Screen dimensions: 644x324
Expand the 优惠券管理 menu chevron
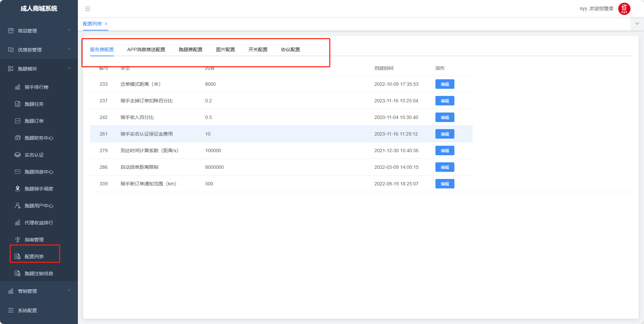click(69, 49)
